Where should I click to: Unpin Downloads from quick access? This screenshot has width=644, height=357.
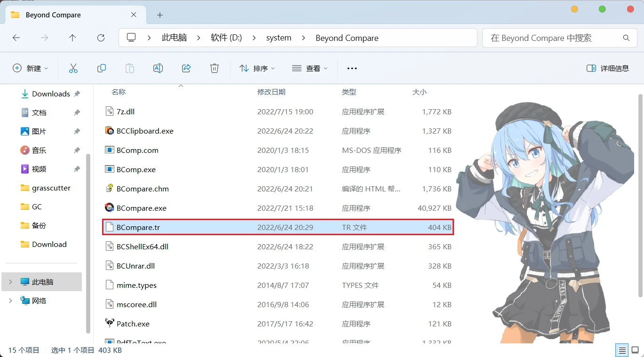[77, 94]
